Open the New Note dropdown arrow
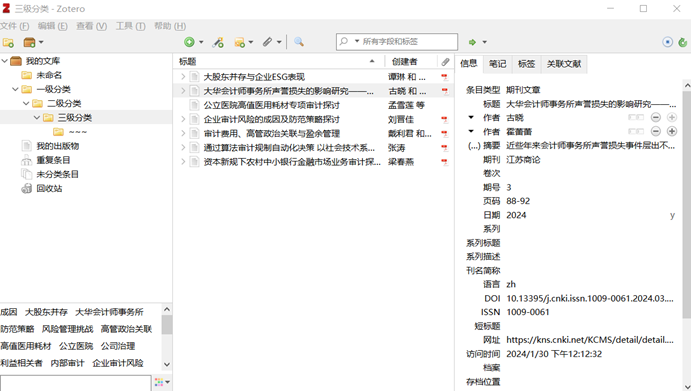 point(251,42)
